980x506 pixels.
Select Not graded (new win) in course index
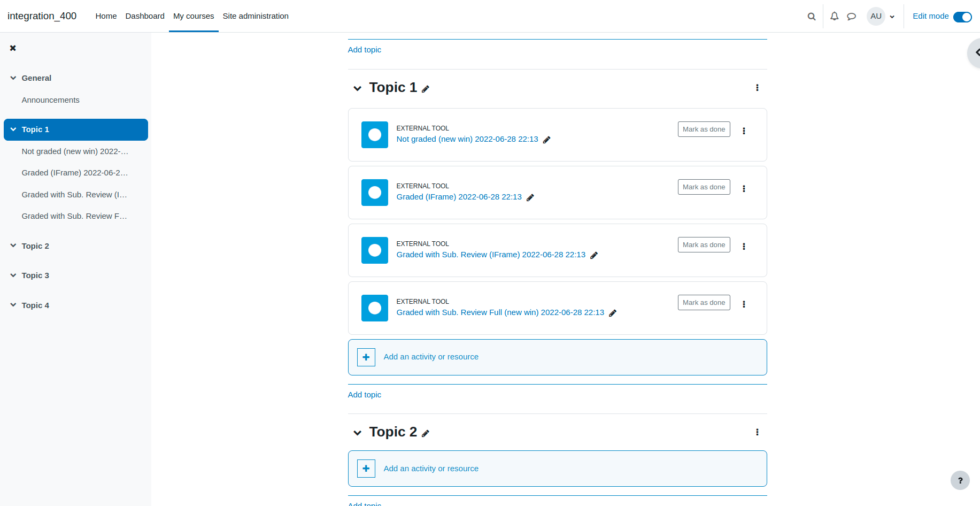(x=75, y=151)
